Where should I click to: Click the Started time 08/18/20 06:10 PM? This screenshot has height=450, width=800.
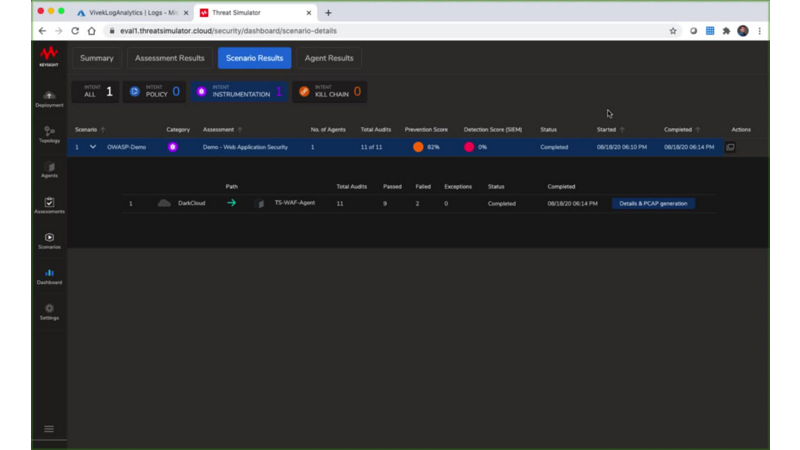[622, 147]
